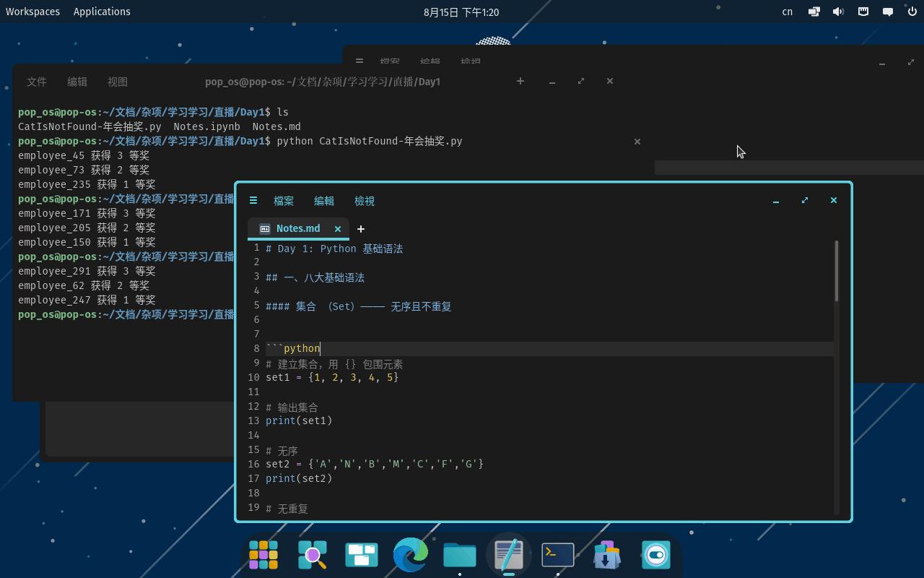Click 'employee_235 获得 1 等奖' in terminal
This screenshot has width=924, height=578.
pos(87,184)
